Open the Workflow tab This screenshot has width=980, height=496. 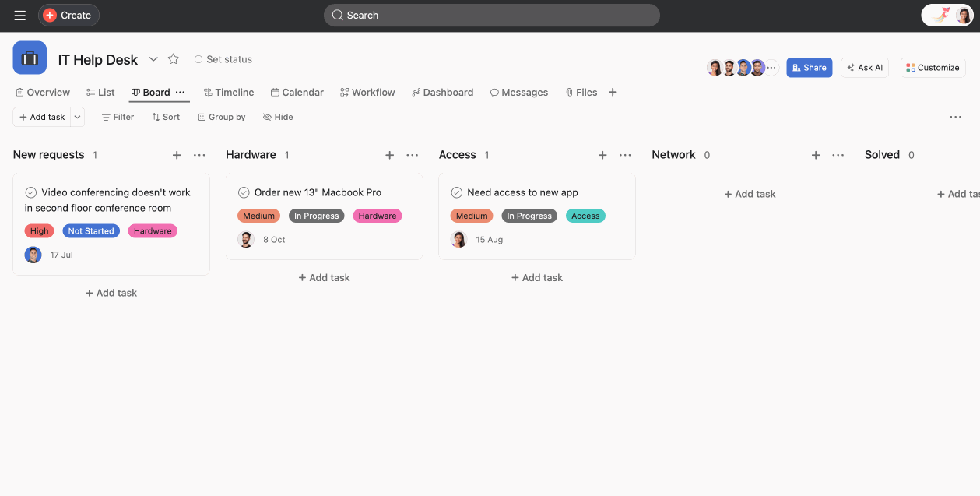pos(367,92)
